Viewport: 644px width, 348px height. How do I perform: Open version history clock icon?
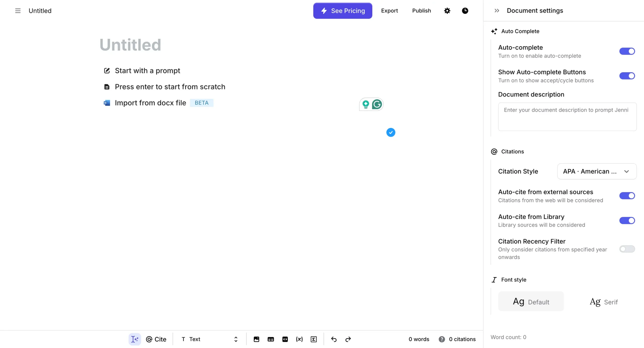coord(465,11)
